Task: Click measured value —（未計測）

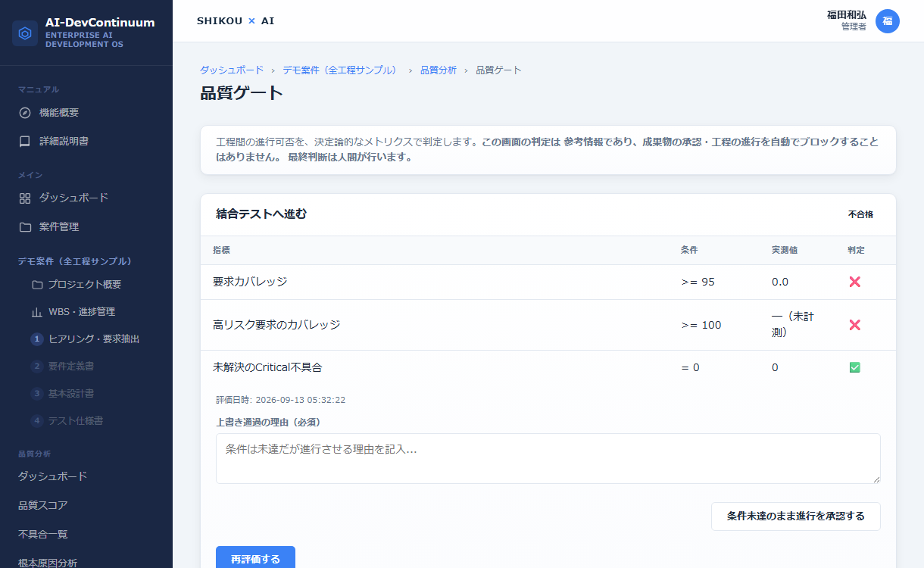Action: click(793, 325)
